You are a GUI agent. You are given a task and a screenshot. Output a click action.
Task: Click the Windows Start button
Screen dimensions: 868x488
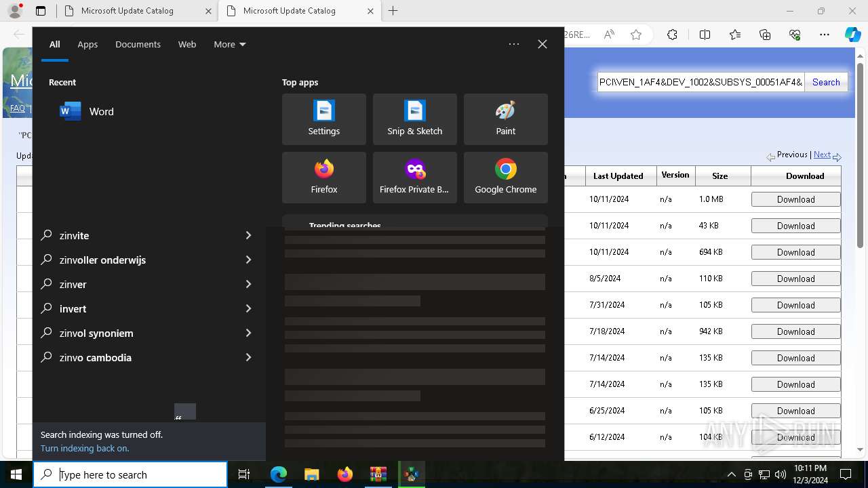pyautogui.click(x=16, y=474)
